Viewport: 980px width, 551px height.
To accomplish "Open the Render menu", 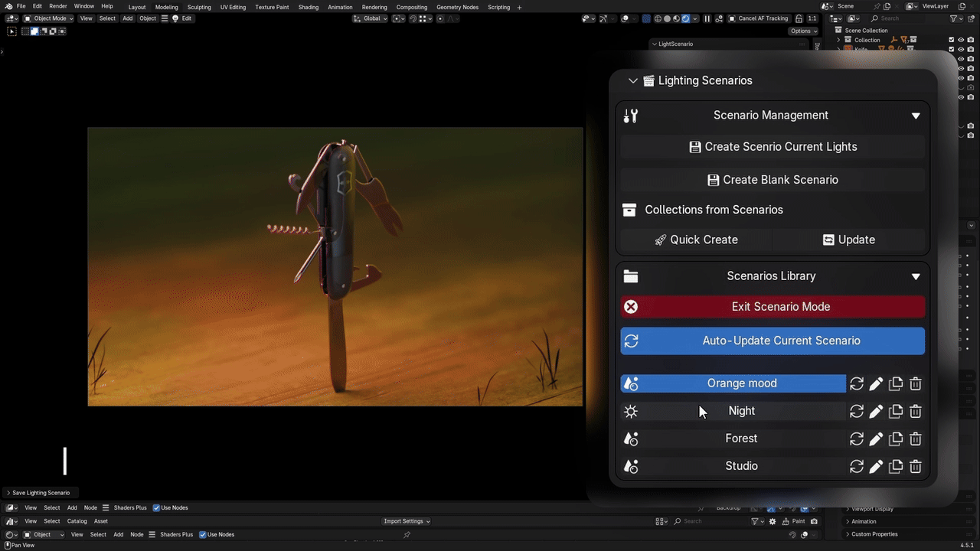I will [58, 6].
